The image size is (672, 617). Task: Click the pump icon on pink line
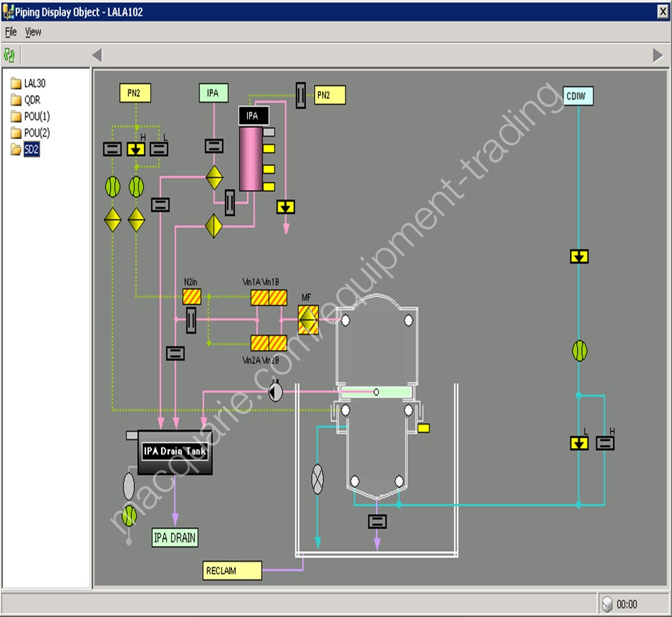275,391
